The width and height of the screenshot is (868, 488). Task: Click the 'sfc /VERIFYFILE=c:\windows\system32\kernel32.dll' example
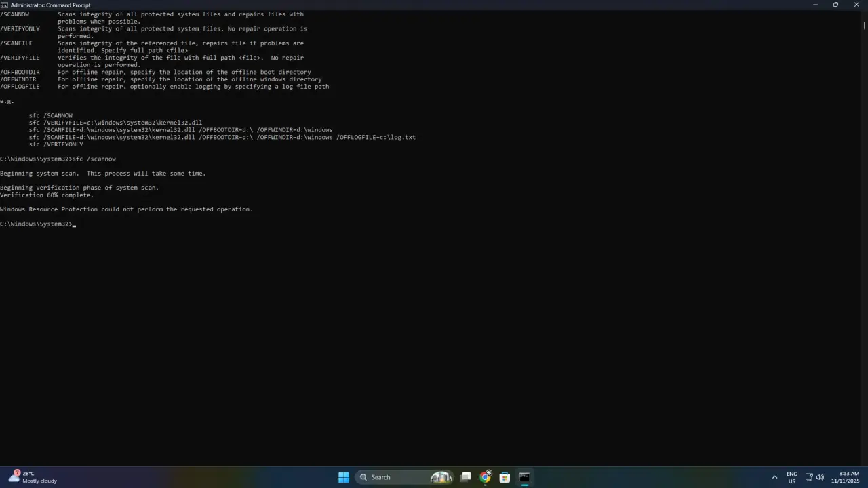tap(115, 123)
